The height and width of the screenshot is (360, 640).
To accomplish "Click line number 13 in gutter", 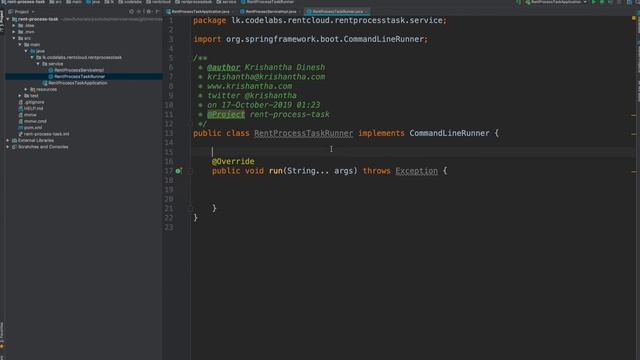I will pyautogui.click(x=169, y=133).
